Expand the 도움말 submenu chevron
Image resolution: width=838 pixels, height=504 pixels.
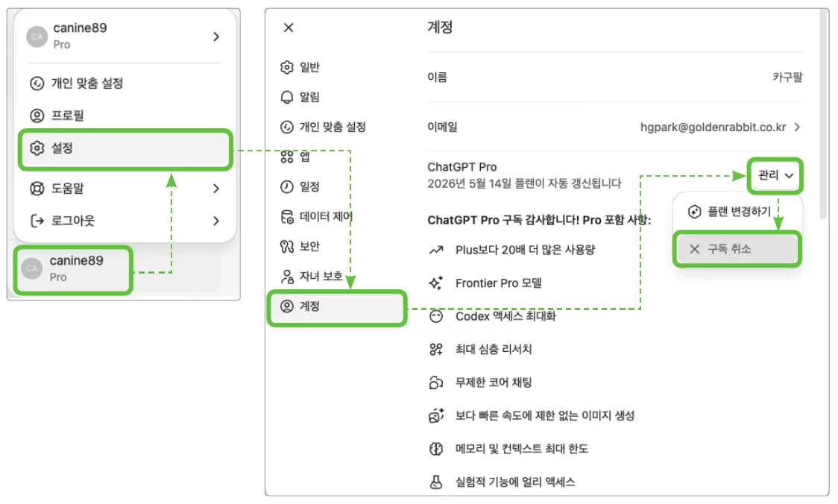pos(216,189)
